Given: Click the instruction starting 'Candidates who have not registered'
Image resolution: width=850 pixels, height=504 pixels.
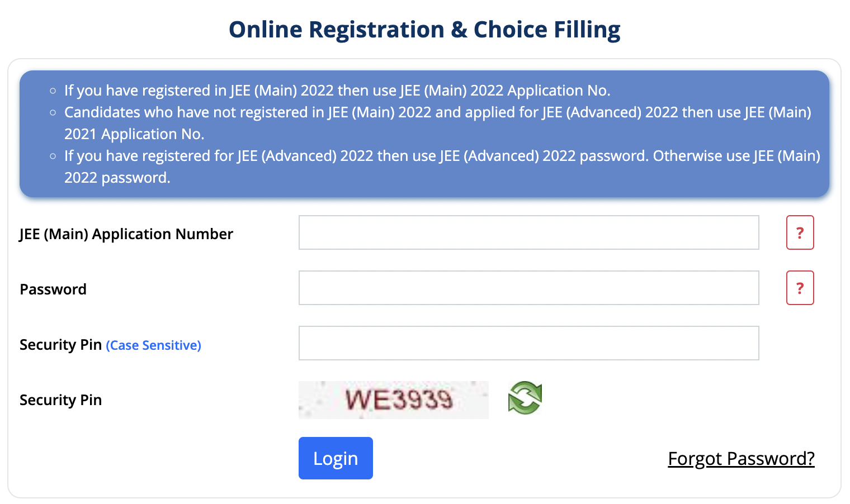Looking at the screenshot, I should click(437, 112).
